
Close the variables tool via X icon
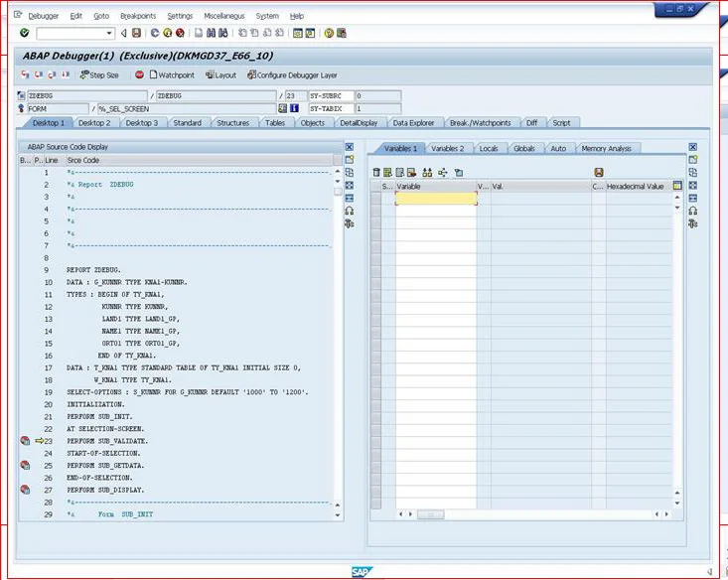(692, 147)
